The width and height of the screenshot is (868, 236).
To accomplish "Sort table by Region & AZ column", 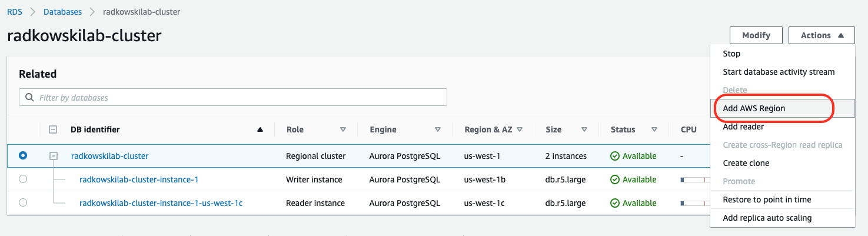I will (520, 129).
